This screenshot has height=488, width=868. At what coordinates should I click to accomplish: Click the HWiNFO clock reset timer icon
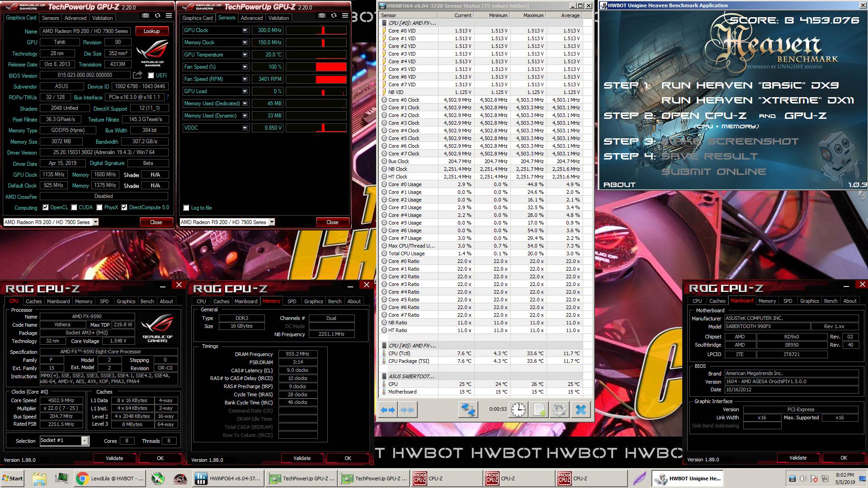click(519, 409)
